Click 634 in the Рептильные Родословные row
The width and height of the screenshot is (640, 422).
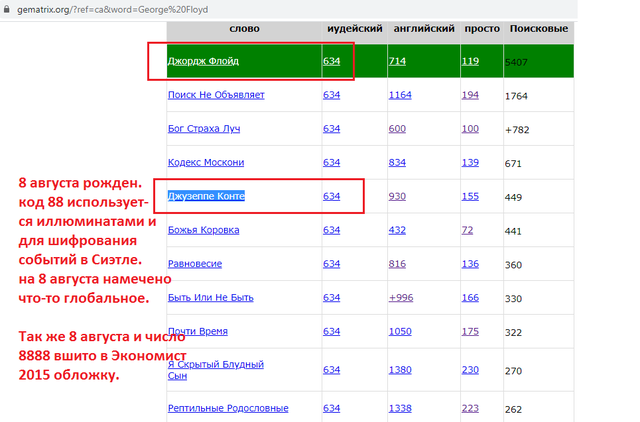point(331,408)
